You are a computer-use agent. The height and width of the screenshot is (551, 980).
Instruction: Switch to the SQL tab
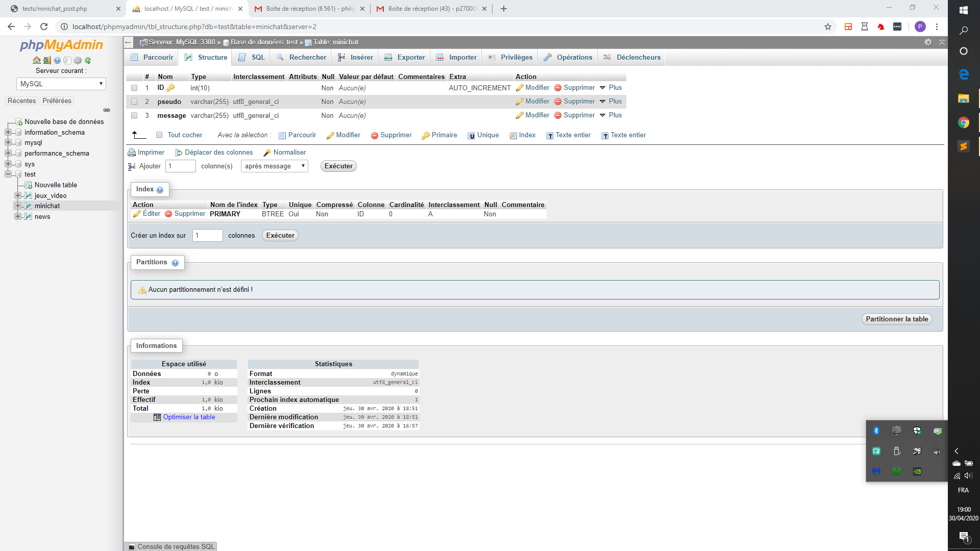click(x=252, y=57)
